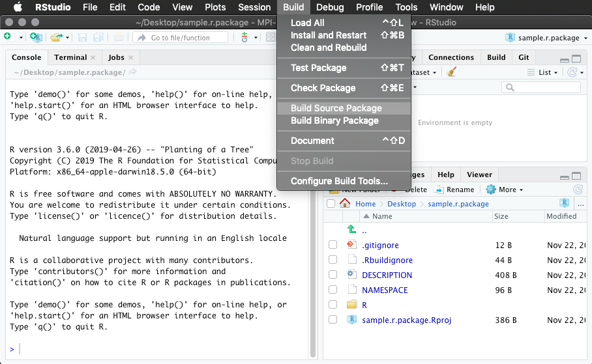The image size is (592, 364).
Task: Choose Load All from Build menu
Action: coord(344,23)
